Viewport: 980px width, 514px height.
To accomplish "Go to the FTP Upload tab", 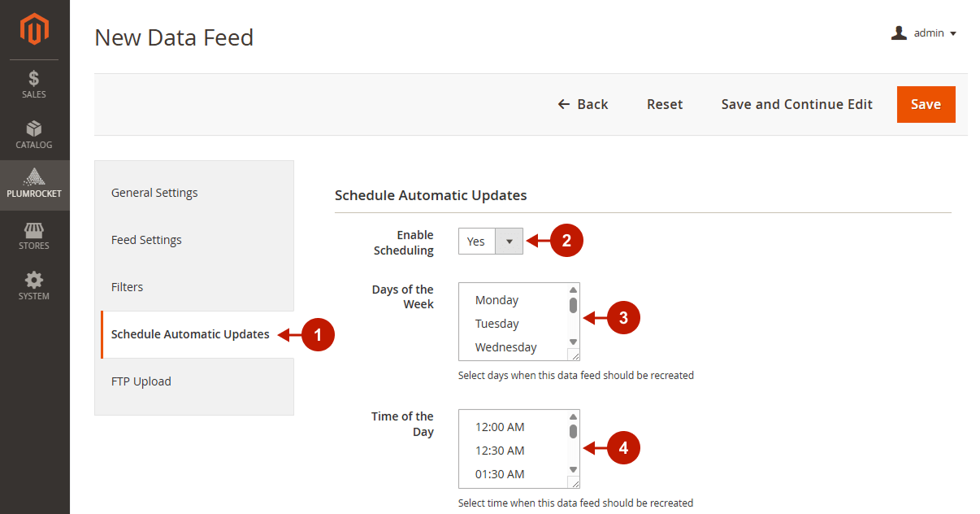I will coord(141,381).
